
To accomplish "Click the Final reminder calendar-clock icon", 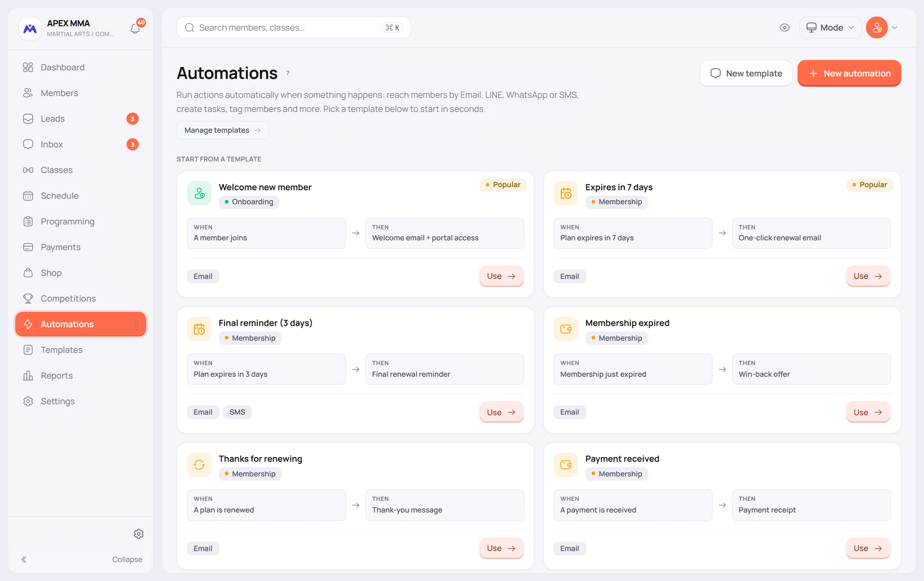I will [x=199, y=329].
